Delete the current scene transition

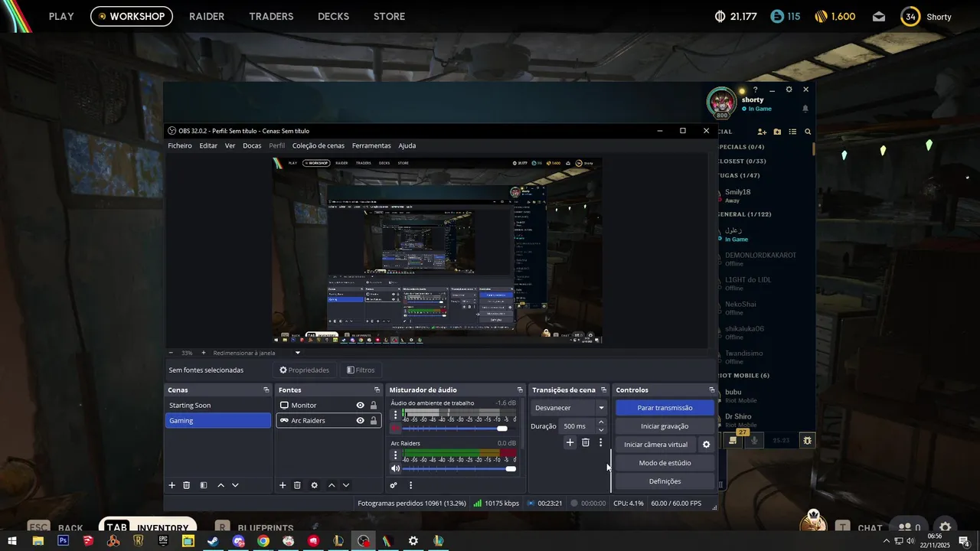tap(586, 442)
